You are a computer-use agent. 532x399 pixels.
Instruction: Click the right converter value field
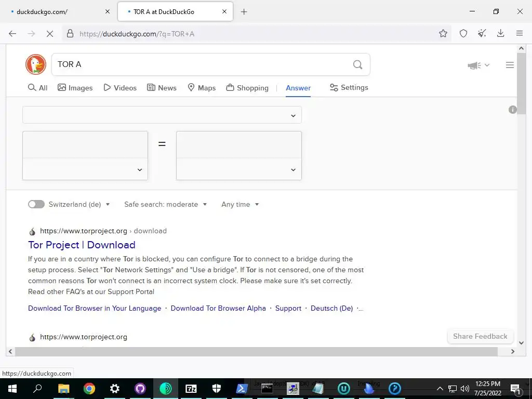[x=239, y=144]
